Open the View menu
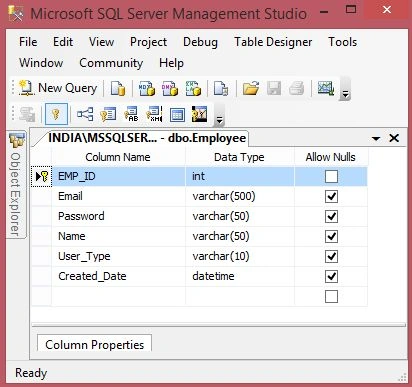The width and height of the screenshot is (412, 387). (101, 42)
